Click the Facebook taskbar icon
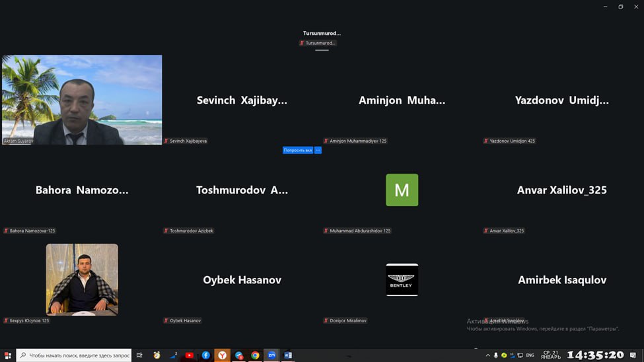Viewport: 644px width, 362px height. (206, 355)
